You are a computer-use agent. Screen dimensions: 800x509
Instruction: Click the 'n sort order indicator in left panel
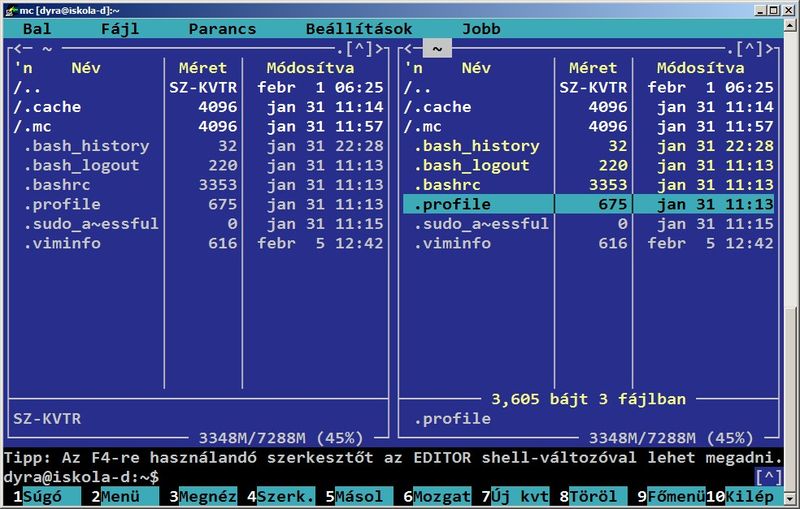(23, 68)
